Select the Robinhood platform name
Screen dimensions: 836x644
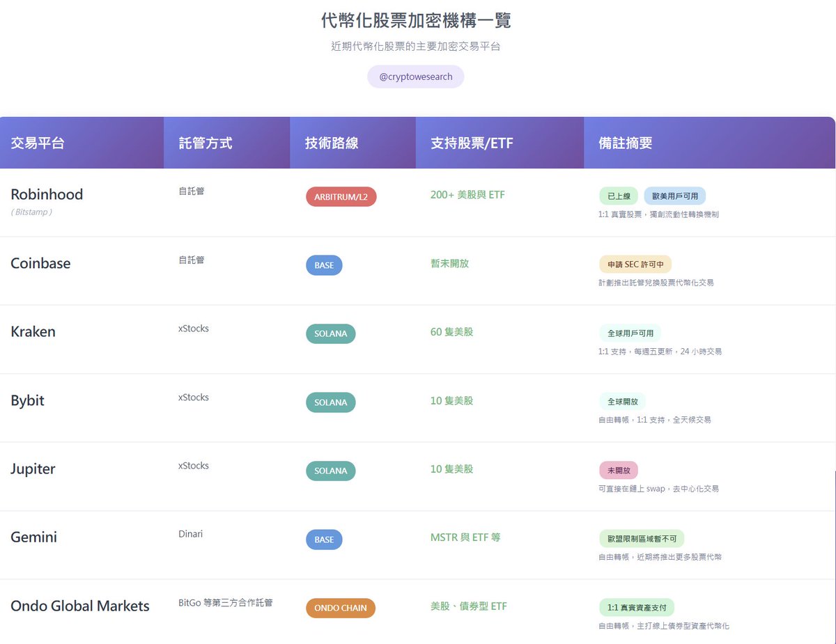47,194
